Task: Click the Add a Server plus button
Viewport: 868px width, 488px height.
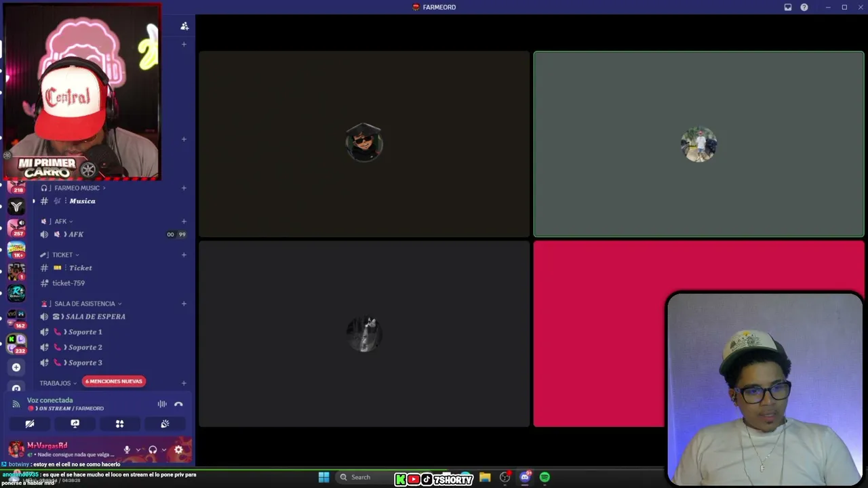Action: pyautogui.click(x=16, y=367)
